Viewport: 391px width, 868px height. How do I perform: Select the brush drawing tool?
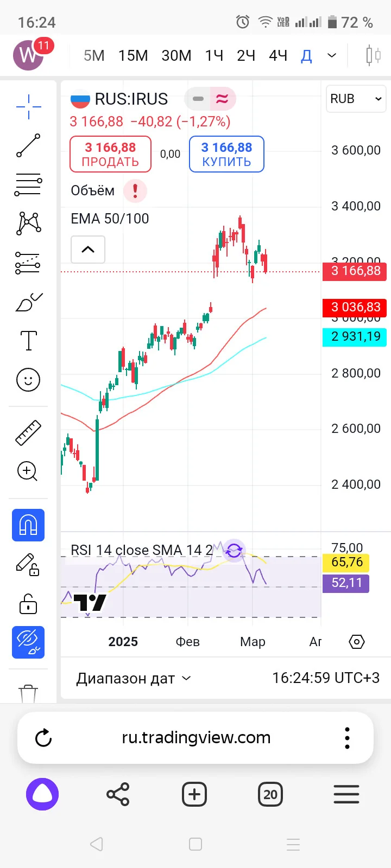coord(28,302)
